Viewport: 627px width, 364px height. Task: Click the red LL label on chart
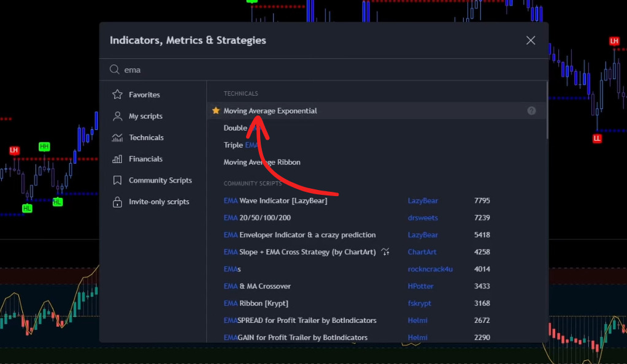coord(597,138)
